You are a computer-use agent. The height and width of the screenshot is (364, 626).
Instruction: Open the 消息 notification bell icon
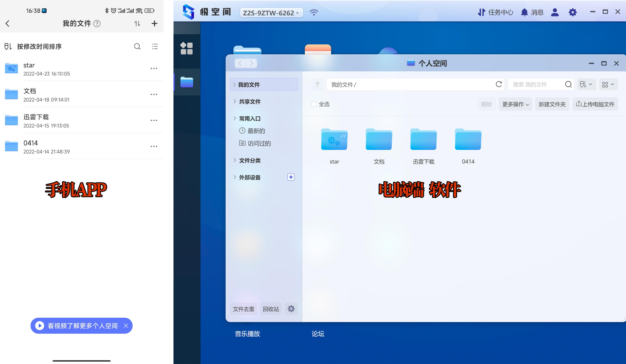(x=525, y=12)
